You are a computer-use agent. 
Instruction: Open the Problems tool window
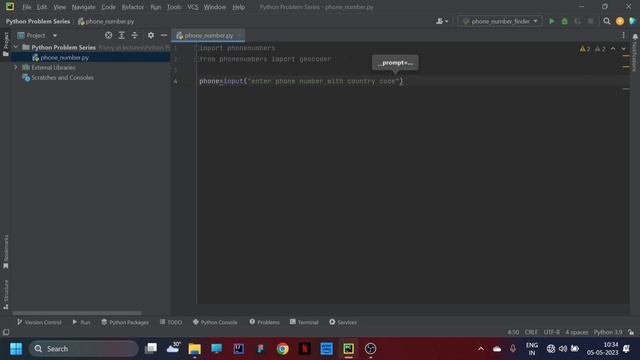264,322
